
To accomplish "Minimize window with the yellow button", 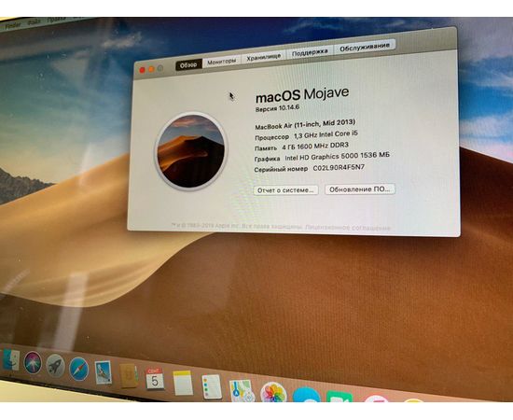I will (151, 69).
